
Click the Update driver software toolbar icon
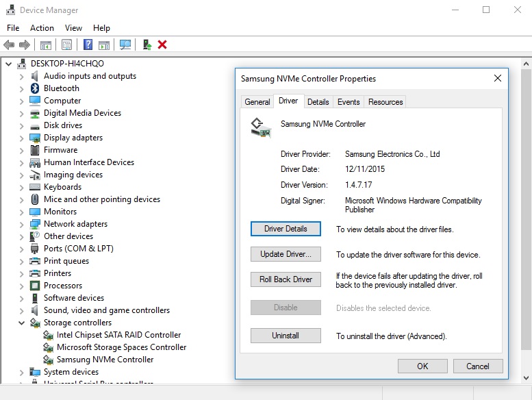pyautogui.click(x=147, y=45)
